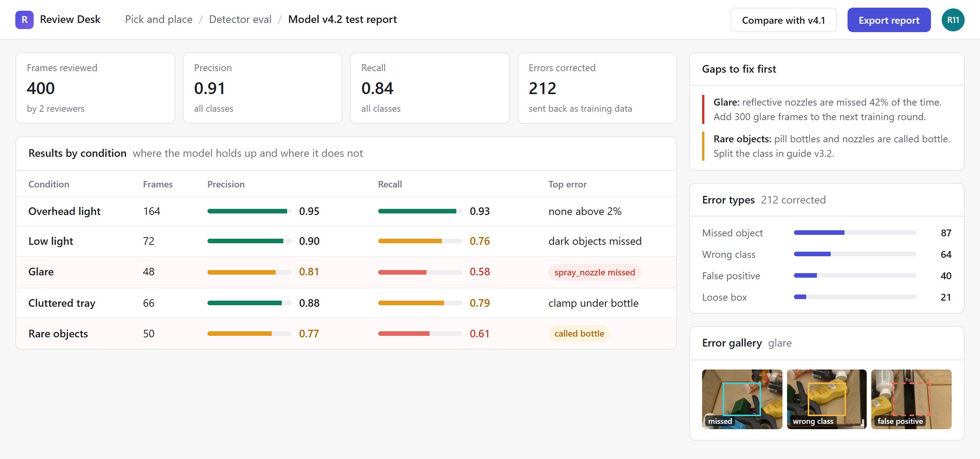Click the Recall column header

[x=390, y=184]
